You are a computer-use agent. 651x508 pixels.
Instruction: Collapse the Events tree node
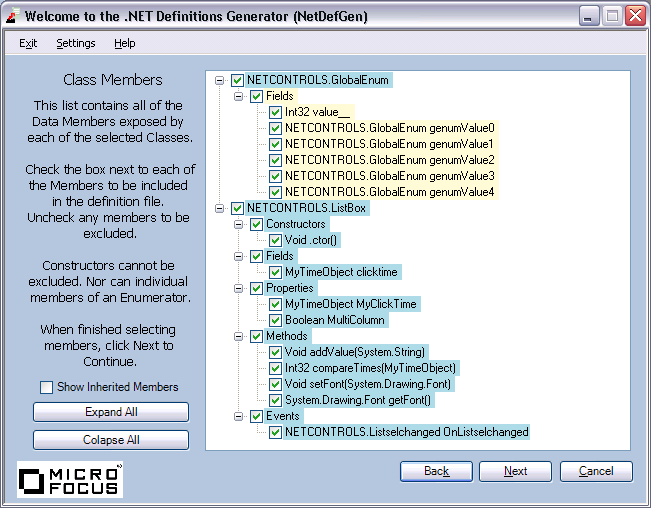tap(239, 416)
